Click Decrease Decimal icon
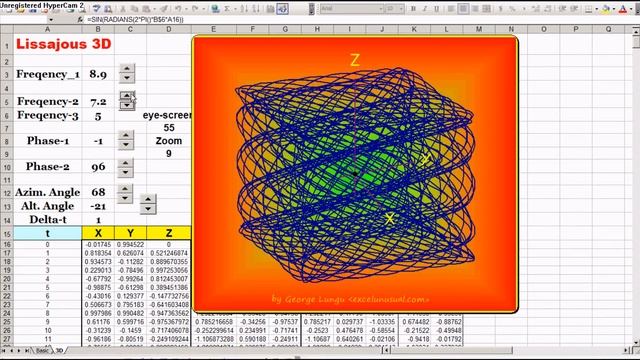640x360 pixels. point(547,9)
